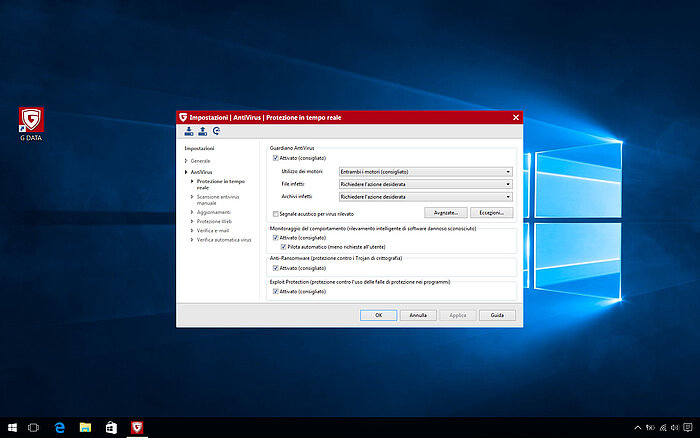Screen dimensions: 700x438
Task: Click the G DATA taskbar icon
Action: click(x=137, y=427)
